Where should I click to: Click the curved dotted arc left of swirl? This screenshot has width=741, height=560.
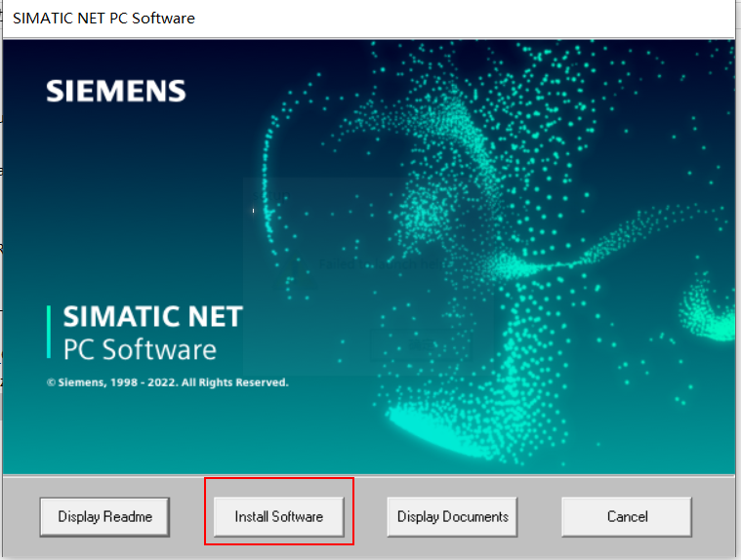pyautogui.click(x=268, y=195)
